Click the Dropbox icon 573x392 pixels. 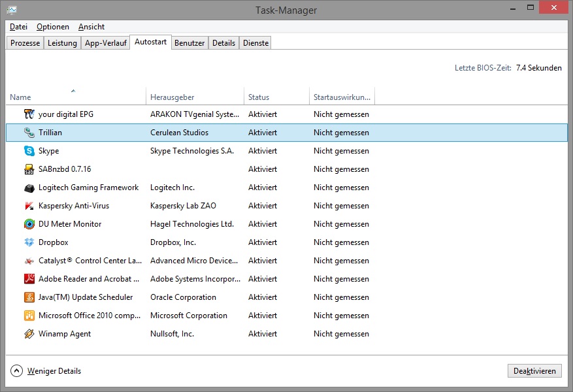coord(29,242)
